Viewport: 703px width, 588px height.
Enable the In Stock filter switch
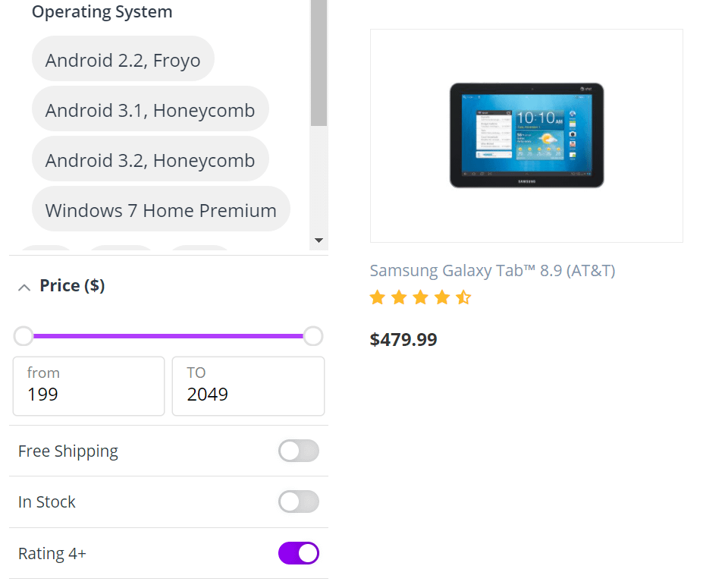298,502
